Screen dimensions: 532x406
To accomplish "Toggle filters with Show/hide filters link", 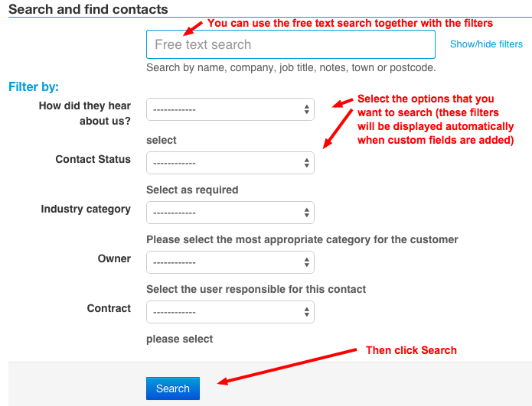I will click(x=486, y=44).
